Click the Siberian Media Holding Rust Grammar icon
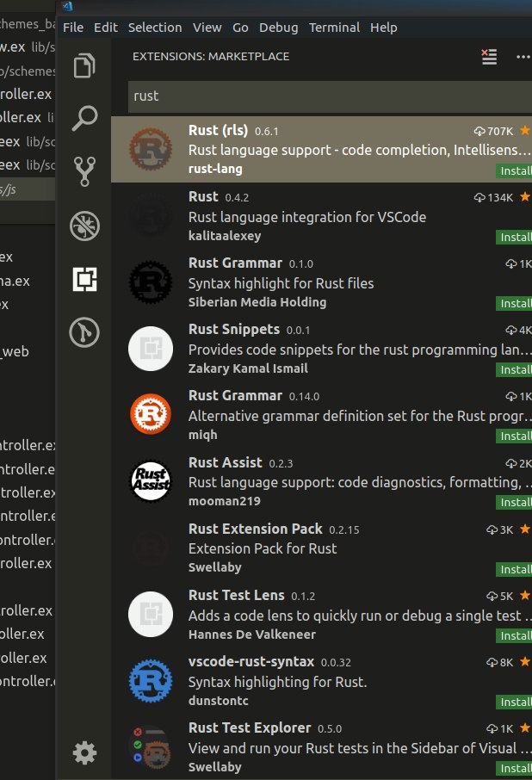This screenshot has width=532, height=780. [x=151, y=282]
